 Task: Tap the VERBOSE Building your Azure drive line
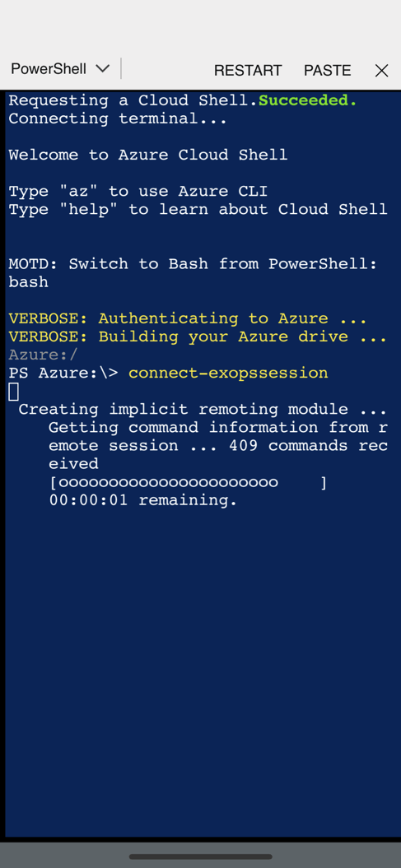point(198,337)
